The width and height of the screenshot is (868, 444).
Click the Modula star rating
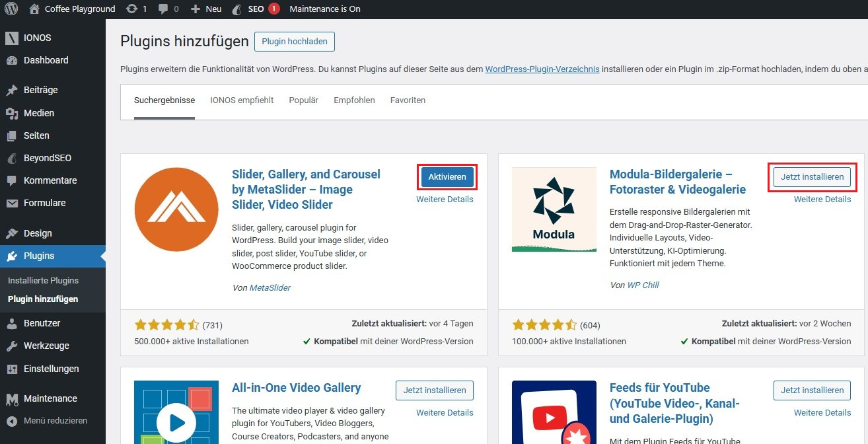pos(544,324)
